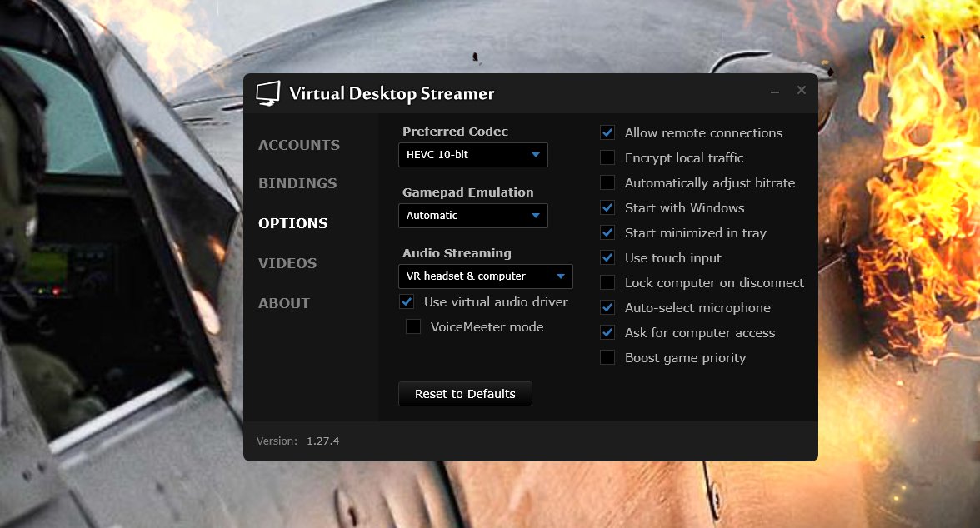This screenshot has width=980, height=528.
Task: Open the Preferred Codec dropdown
Action: [472, 155]
